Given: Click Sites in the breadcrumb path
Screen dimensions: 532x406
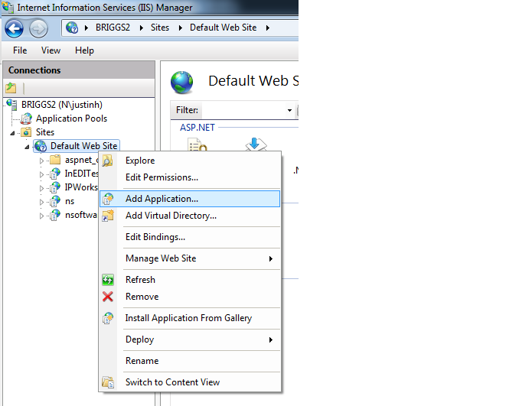Looking at the screenshot, I should click(x=160, y=28).
